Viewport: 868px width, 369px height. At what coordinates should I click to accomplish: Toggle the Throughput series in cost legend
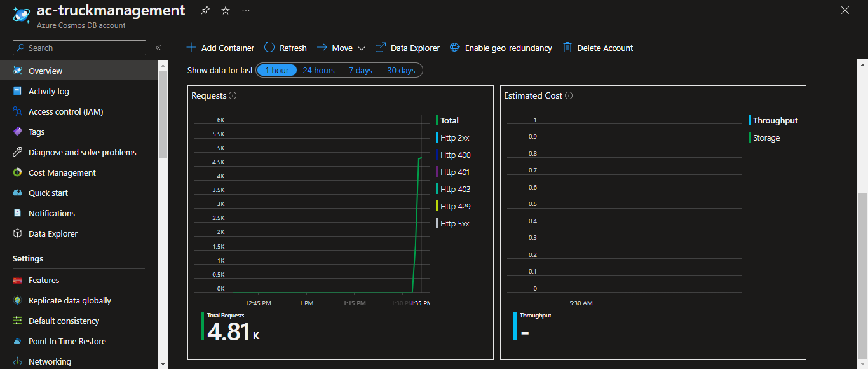coord(773,120)
